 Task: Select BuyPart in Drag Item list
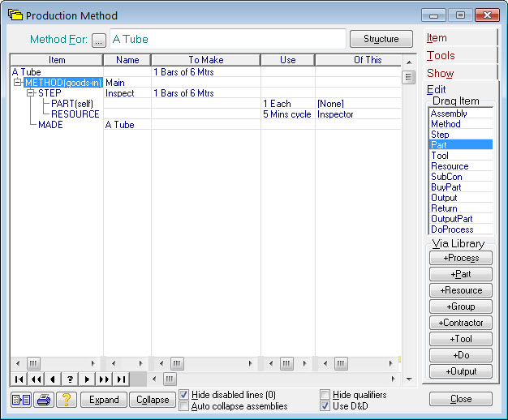[461, 187]
